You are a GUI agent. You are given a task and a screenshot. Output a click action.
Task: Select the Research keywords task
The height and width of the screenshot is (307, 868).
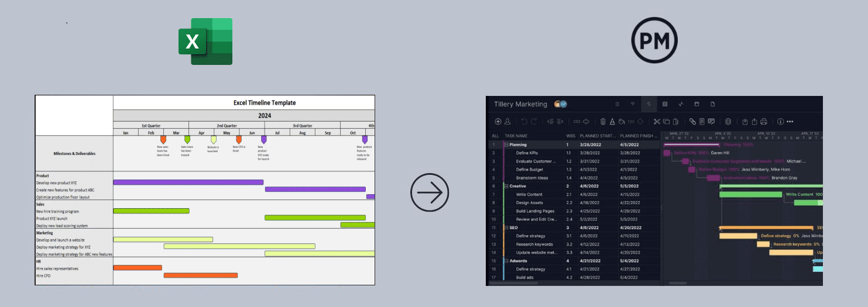(534, 244)
